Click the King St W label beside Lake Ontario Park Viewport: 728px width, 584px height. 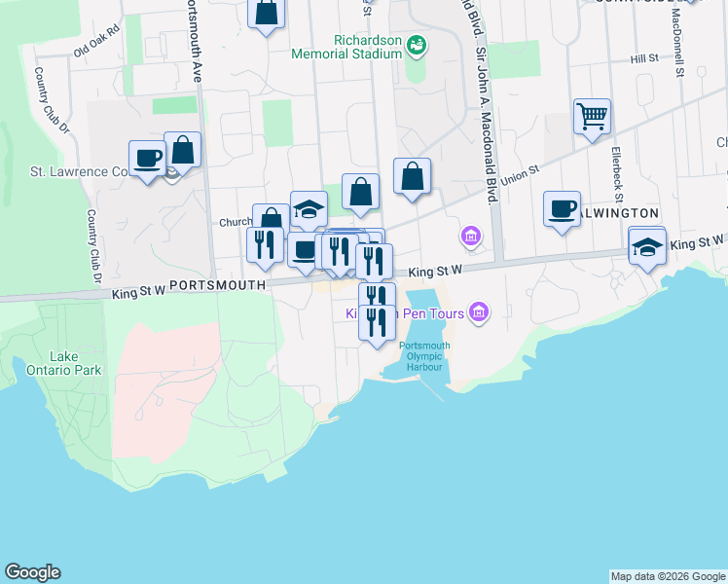pos(139,292)
